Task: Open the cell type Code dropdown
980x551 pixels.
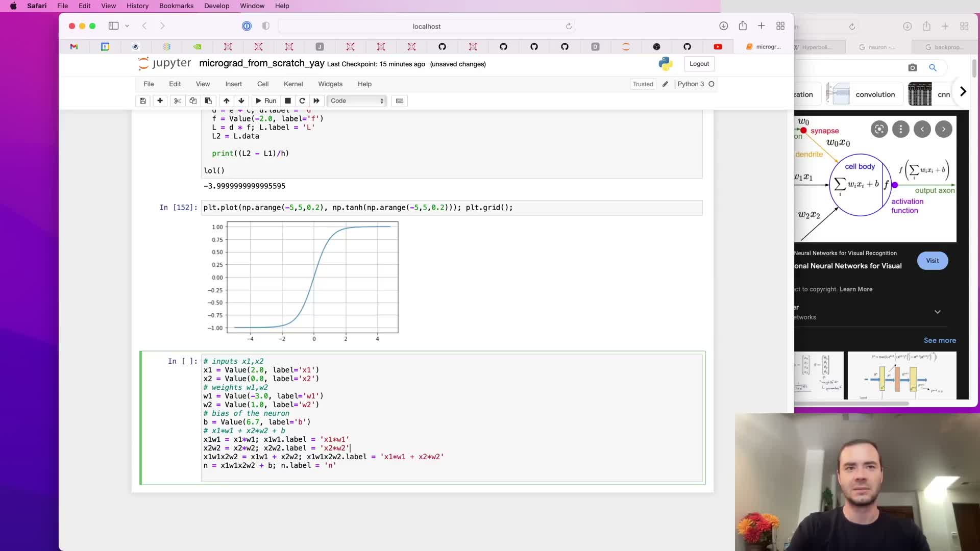Action: (357, 101)
